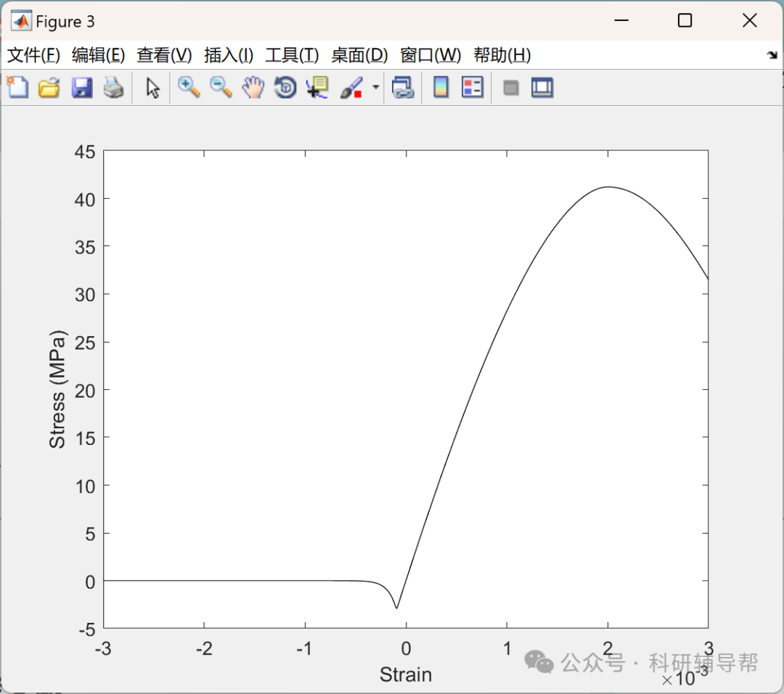
Task: Open the 窗口(W) menu
Action: pyautogui.click(x=430, y=55)
